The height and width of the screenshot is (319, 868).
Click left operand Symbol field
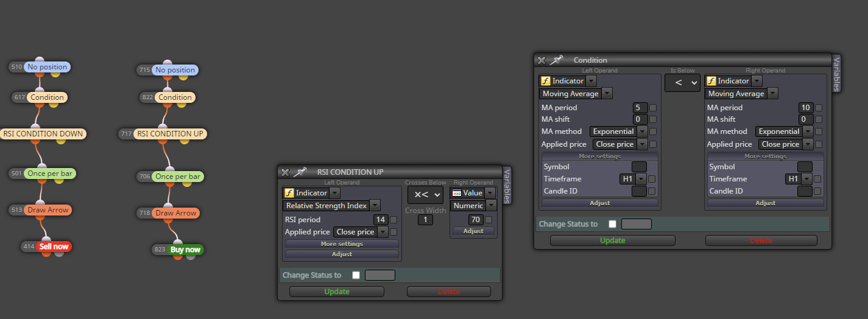(639, 167)
